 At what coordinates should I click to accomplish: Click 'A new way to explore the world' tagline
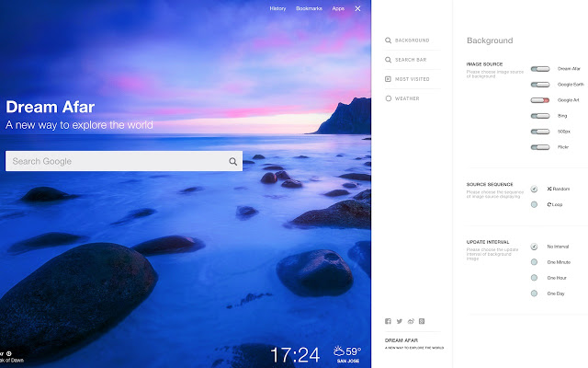(x=79, y=125)
